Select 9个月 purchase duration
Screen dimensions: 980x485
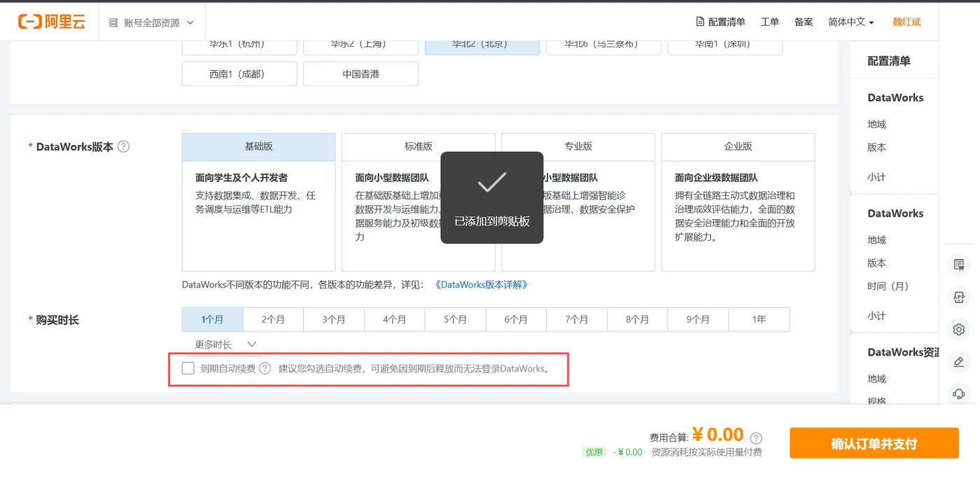point(699,320)
